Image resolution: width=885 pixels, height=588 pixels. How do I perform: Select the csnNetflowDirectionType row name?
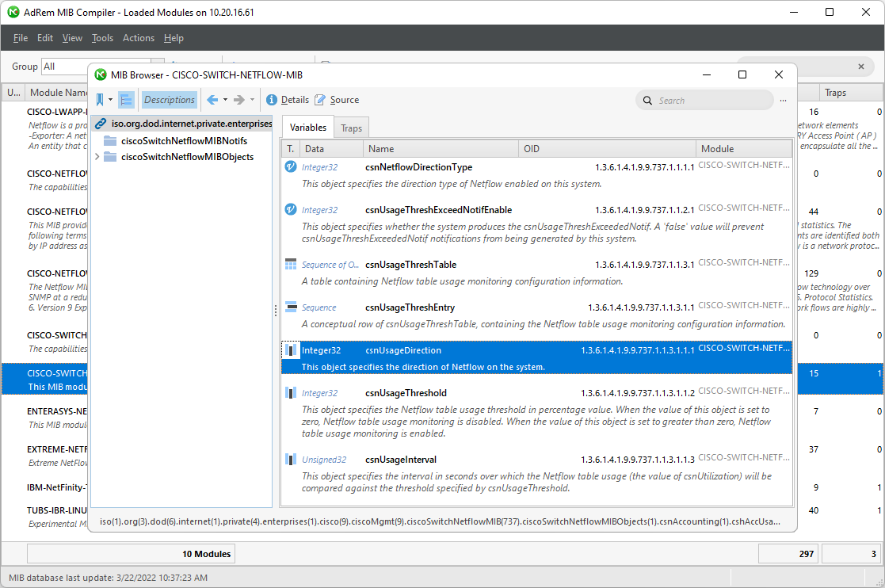[419, 167]
